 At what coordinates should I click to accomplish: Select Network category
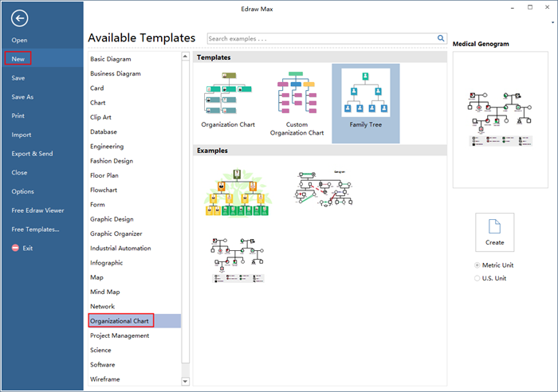pos(103,307)
